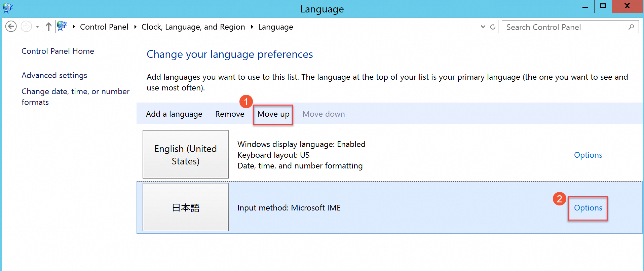This screenshot has height=271, width=644.
Task: Select 'Windows display language: Enabled' text
Action: [301, 144]
